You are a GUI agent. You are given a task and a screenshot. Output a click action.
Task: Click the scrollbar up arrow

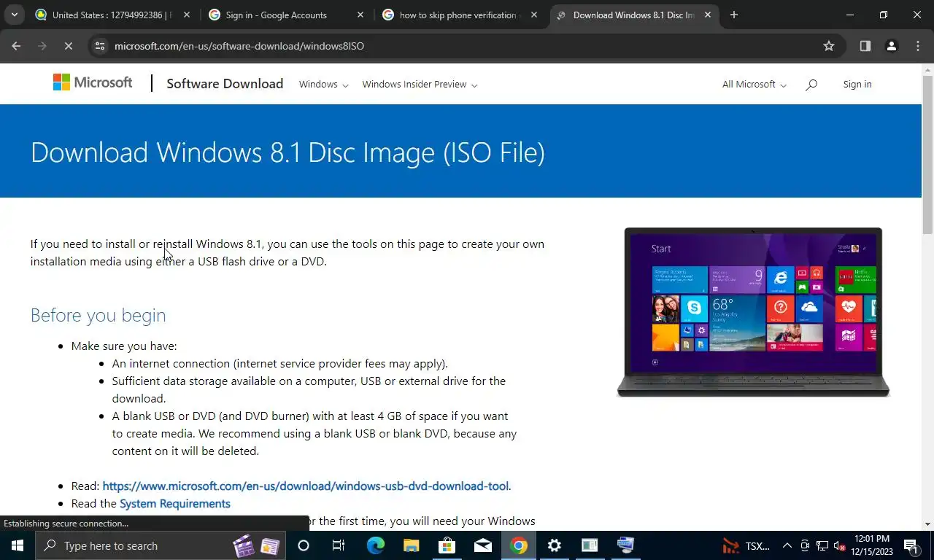pos(927,70)
